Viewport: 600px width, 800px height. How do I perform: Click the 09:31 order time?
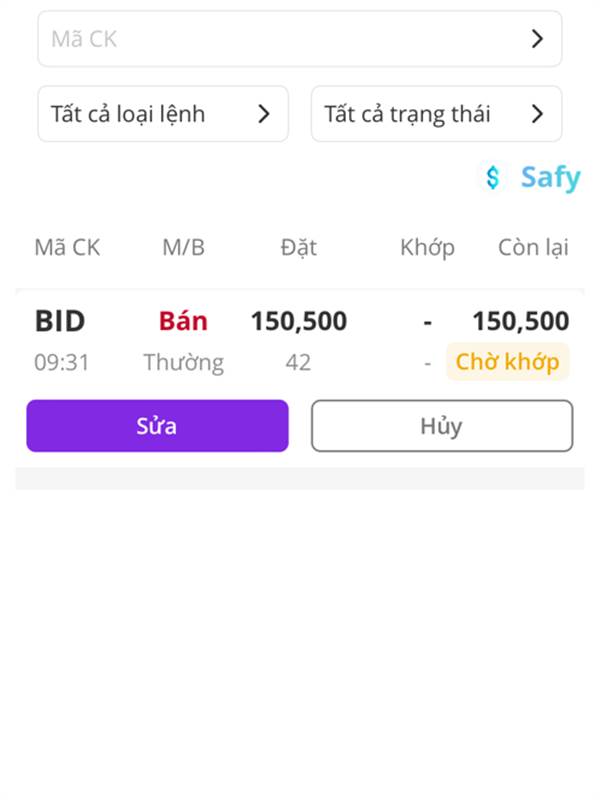click(x=62, y=362)
